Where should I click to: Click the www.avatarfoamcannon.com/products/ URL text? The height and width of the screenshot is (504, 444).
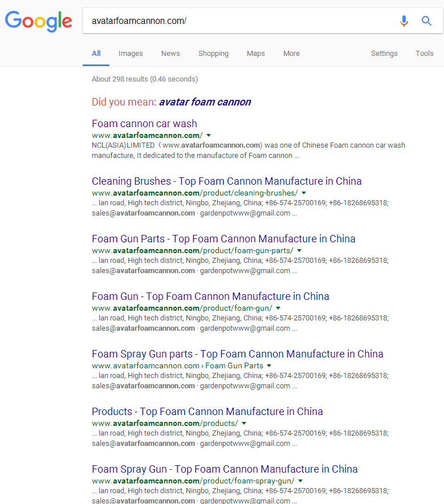(165, 423)
